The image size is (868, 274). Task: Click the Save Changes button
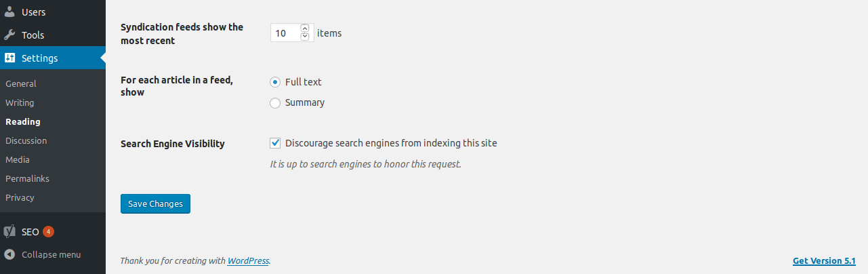(155, 203)
